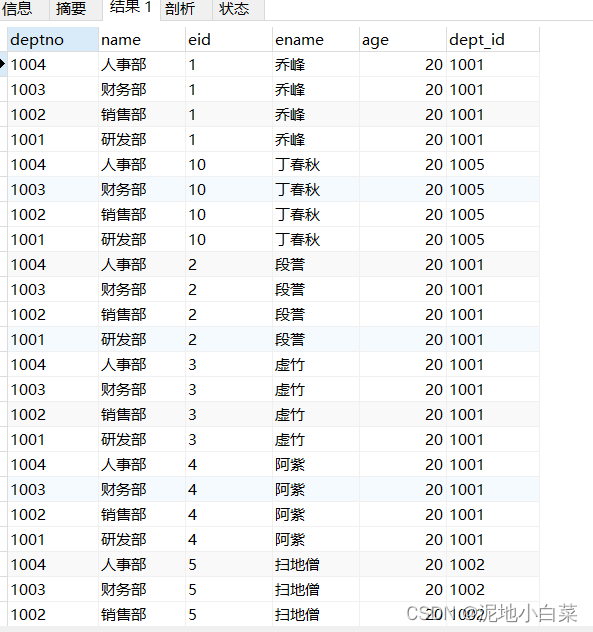The height and width of the screenshot is (632, 593).
Task: Click 丁春秋 in the 研发部 row
Action: [x=316, y=239]
